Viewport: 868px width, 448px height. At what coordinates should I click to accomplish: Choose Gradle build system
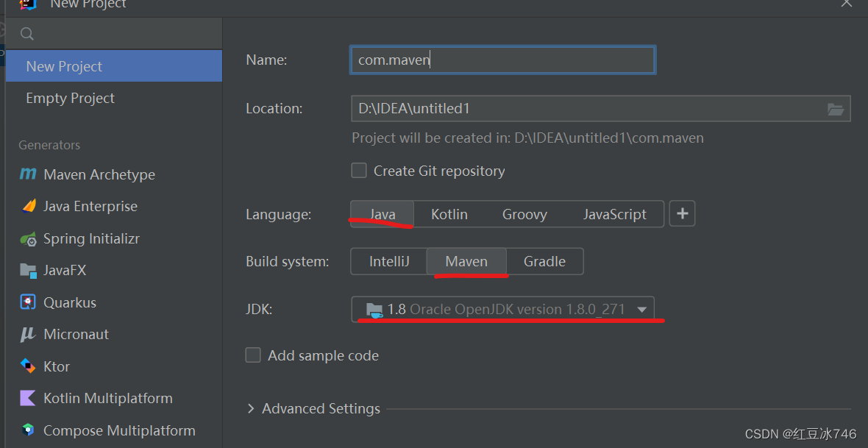coord(545,261)
